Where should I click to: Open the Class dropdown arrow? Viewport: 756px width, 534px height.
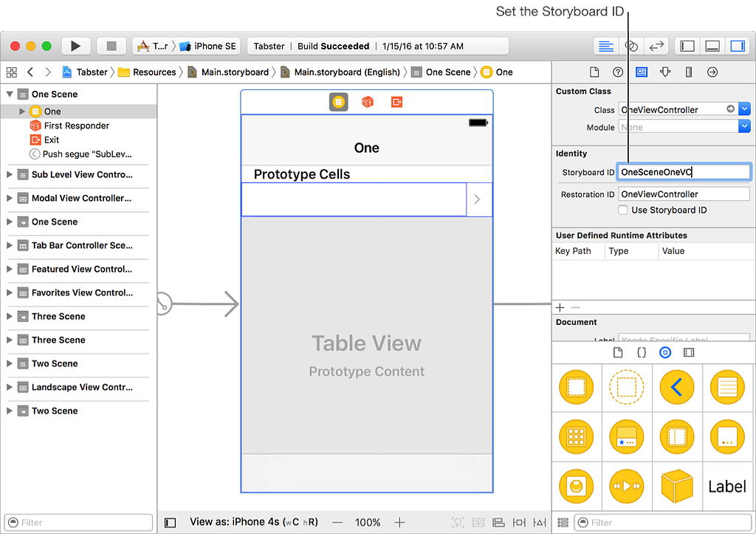(744, 109)
